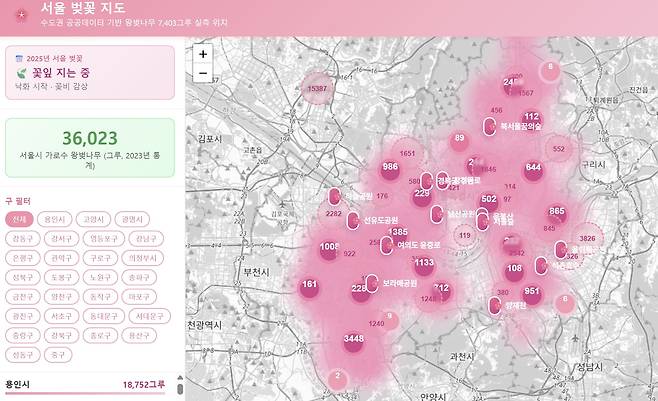Viewport: 658px width, 401px height.
Task: Filter by 중구 district chip
Action: tap(58, 355)
